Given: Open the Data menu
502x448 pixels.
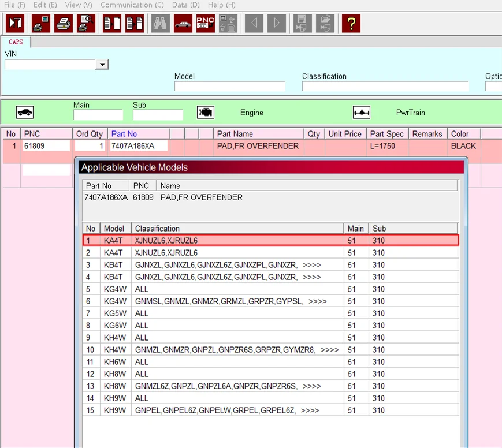Looking at the screenshot, I should pos(185,5).
